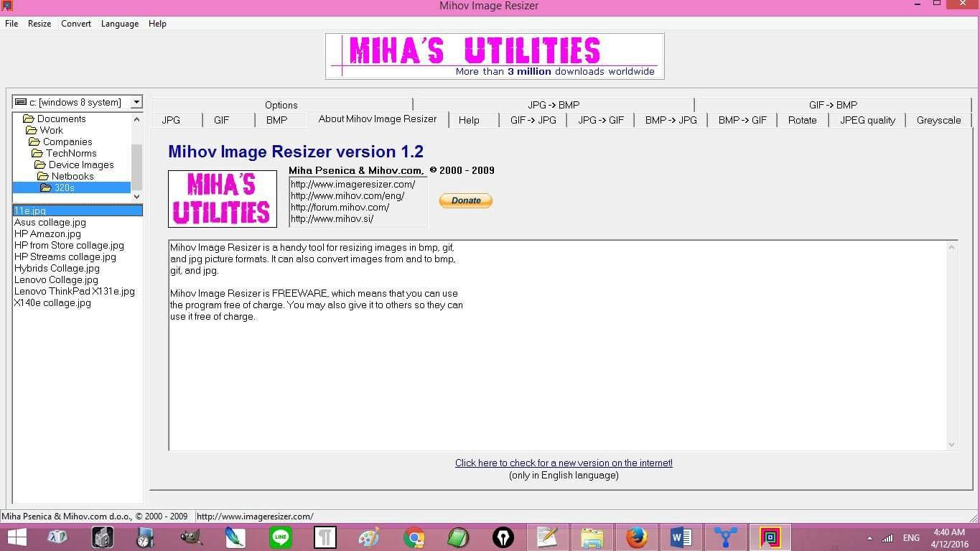
Task: Open GIMP from the taskbar
Action: 191,537
